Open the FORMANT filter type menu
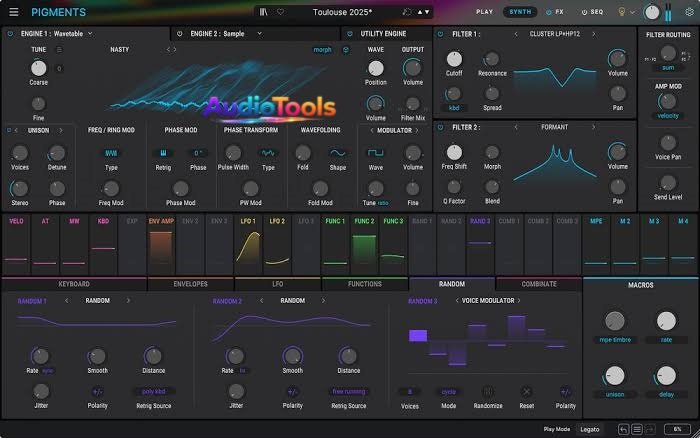The image size is (700, 438). pyautogui.click(x=554, y=127)
